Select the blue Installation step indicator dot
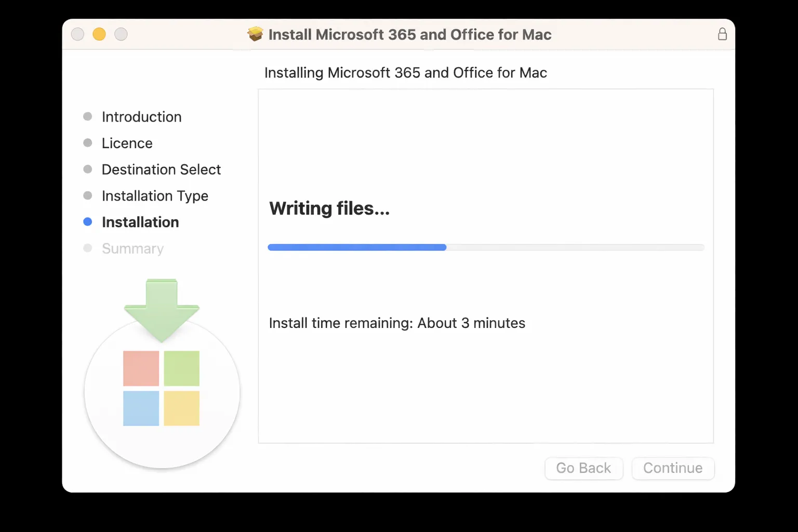Image resolution: width=798 pixels, height=532 pixels. pyautogui.click(x=87, y=221)
